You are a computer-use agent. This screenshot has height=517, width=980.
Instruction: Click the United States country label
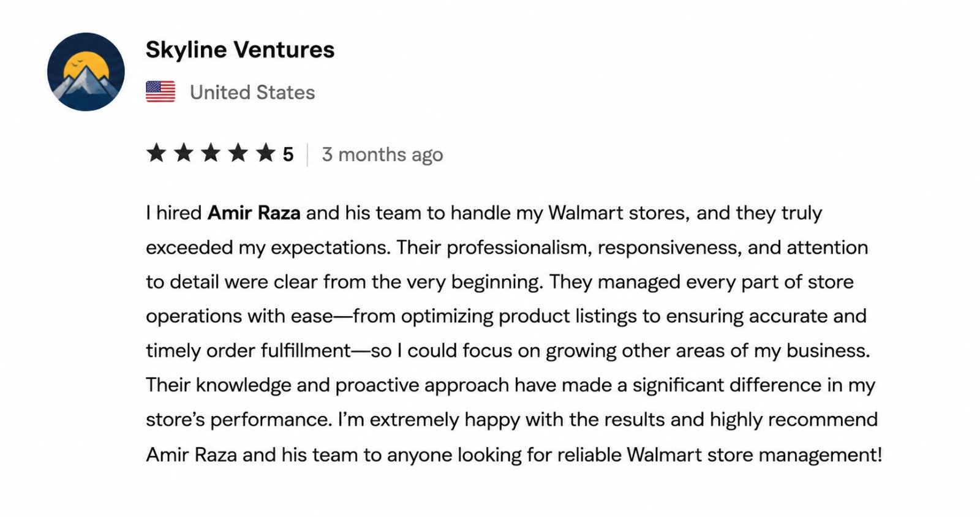252,92
